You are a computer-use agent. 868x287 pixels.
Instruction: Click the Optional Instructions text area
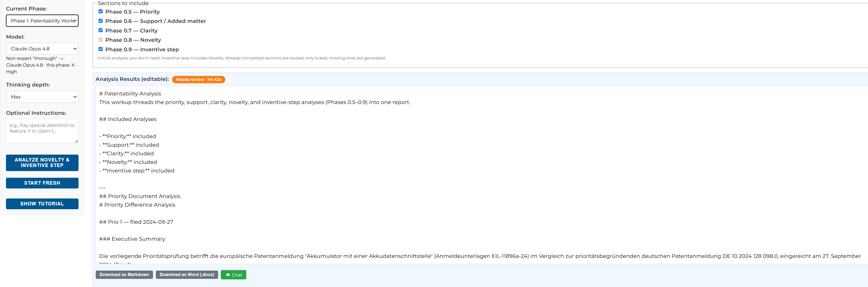(42, 131)
